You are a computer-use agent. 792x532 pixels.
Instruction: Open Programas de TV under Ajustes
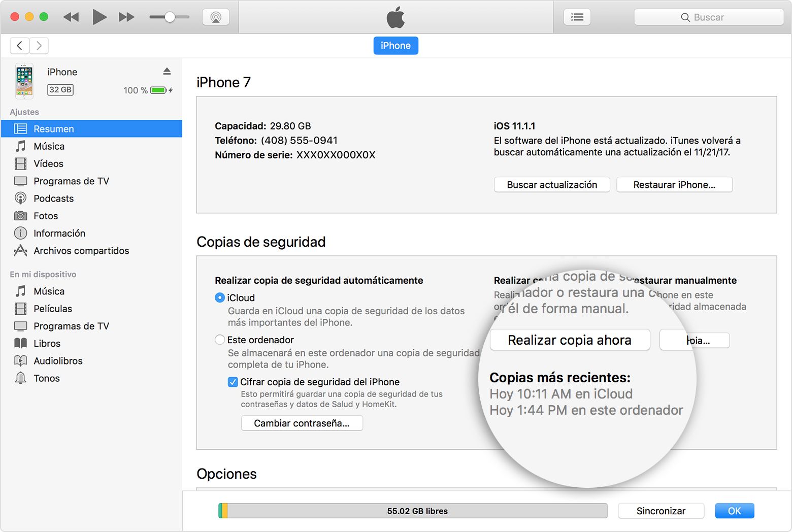(x=91, y=181)
